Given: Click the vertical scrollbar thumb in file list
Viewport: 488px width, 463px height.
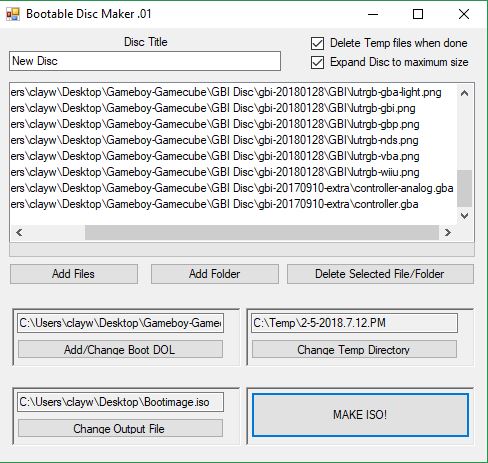Looking at the screenshot, I should 464,188.
